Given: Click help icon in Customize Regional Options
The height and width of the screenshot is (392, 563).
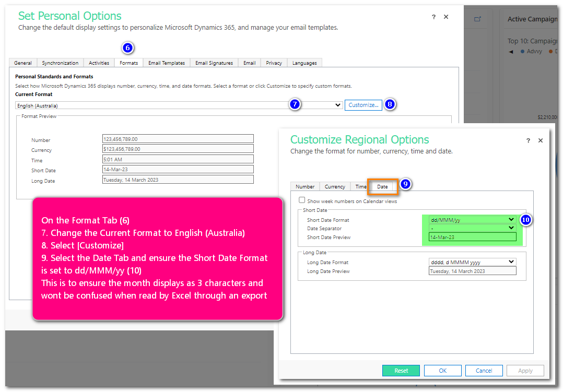Looking at the screenshot, I should point(528,141).
